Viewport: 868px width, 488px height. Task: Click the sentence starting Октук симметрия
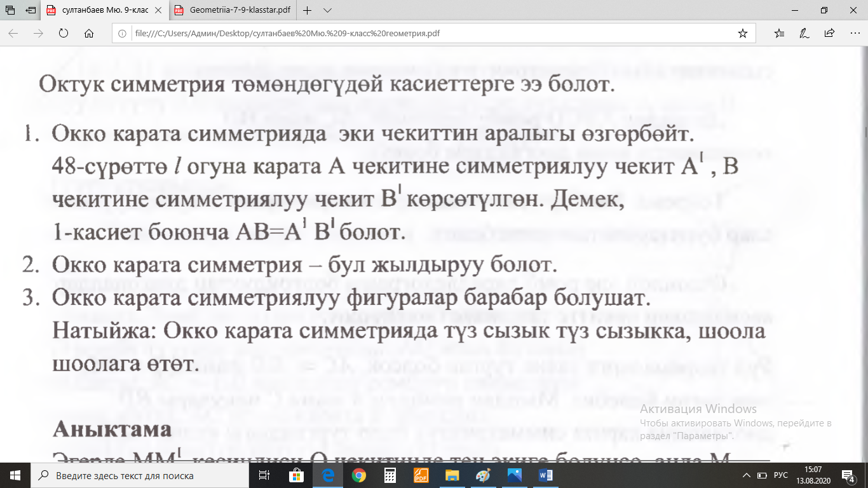click(327, 85)
